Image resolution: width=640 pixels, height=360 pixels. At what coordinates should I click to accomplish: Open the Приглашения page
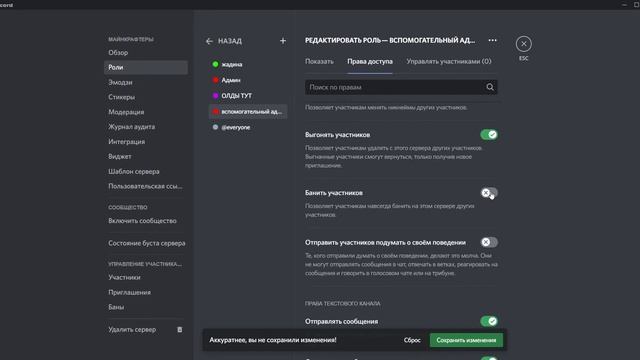tap(146, 292)
